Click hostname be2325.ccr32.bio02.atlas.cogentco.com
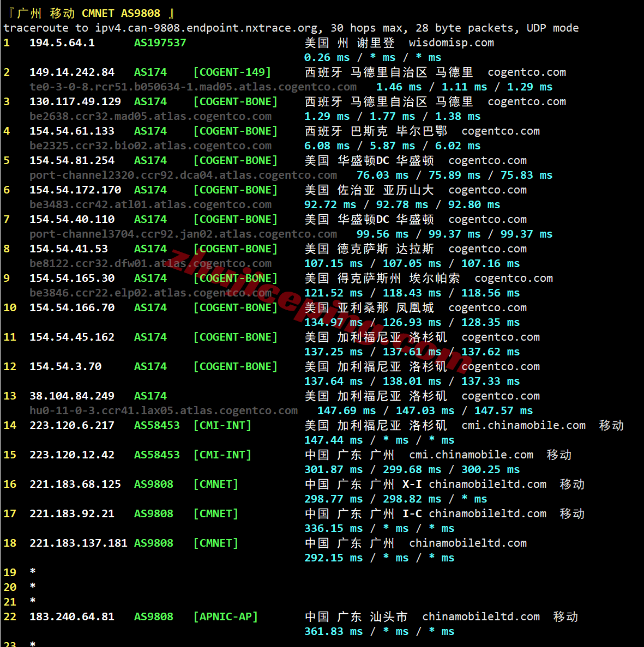Image resolution: width=644 pixels, height=647 pixels. [x=151, y=146]
